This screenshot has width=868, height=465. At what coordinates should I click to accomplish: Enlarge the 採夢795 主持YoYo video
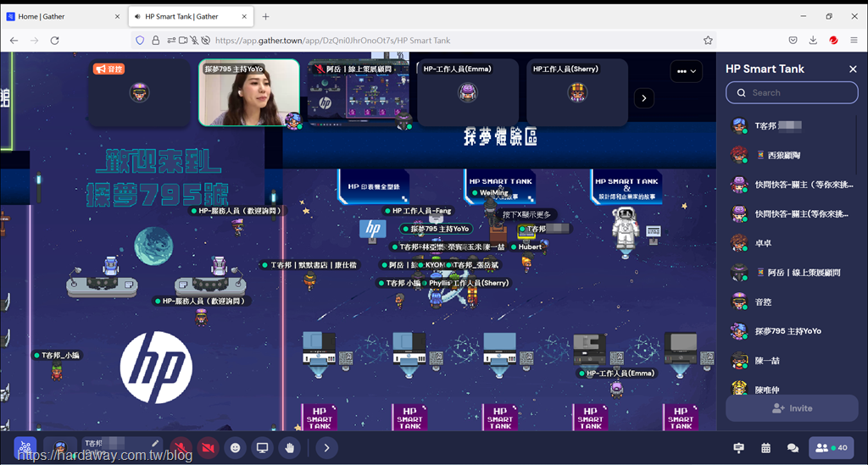tap(249, 93)
